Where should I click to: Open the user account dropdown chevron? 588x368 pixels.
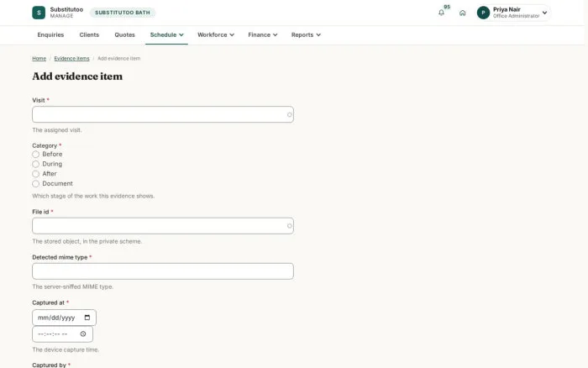pyautogui.click(x=544, y=13)
